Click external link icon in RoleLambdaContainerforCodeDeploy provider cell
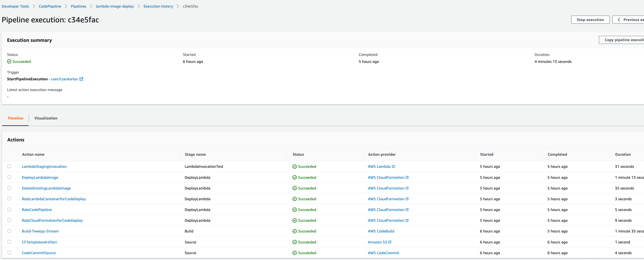Viewport: 644px width, 260px height. 407,199
